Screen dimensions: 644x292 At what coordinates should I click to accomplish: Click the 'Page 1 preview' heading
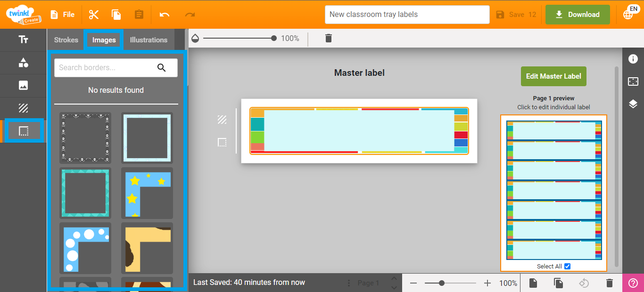coord(553,98)
